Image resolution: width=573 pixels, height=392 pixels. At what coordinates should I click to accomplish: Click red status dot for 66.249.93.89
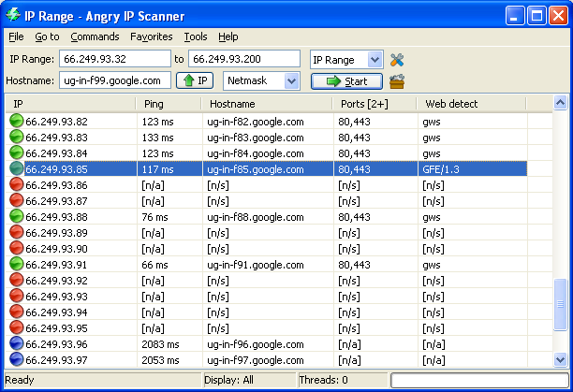pyautogui.click(x=16, y=232)
